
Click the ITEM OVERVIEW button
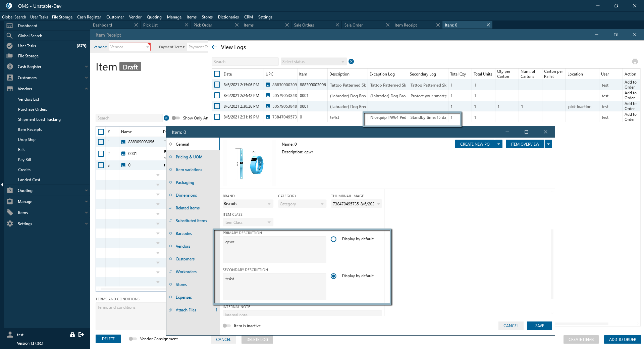(525, 144)
